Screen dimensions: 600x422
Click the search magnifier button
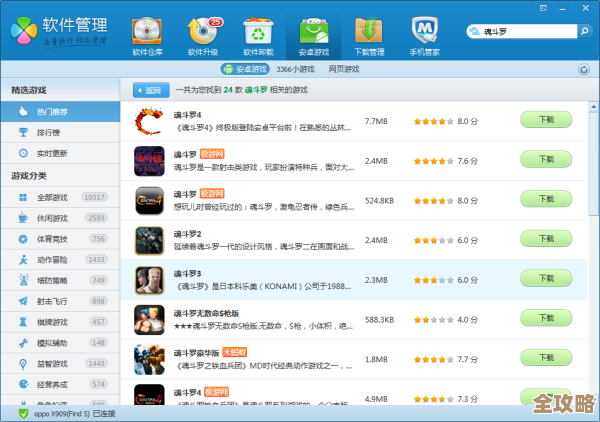point(584,31)
